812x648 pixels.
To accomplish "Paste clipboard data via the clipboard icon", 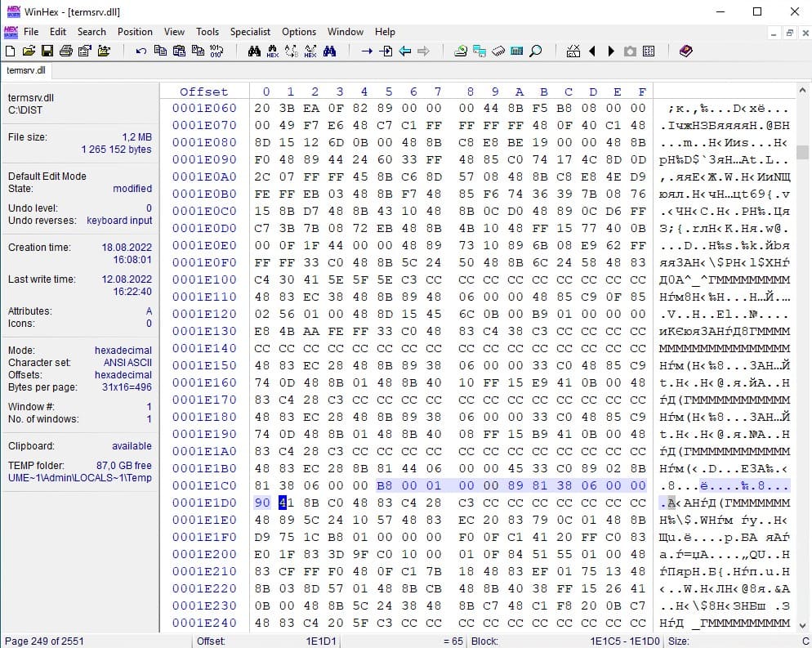I will 179,51.
